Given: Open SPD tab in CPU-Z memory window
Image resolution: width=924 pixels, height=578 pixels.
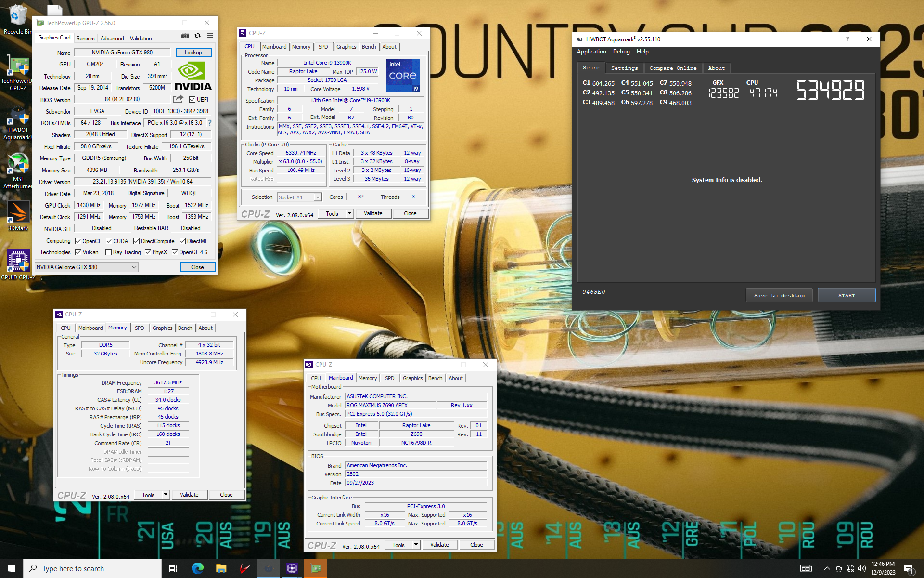Looking at the screenshot, I should pos(140,328).
